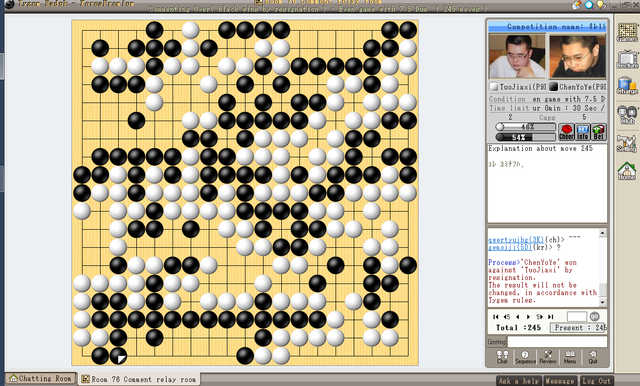View ChenYoYe's player photo
This screenshot has width=640, height=386.
coord(577,56)
